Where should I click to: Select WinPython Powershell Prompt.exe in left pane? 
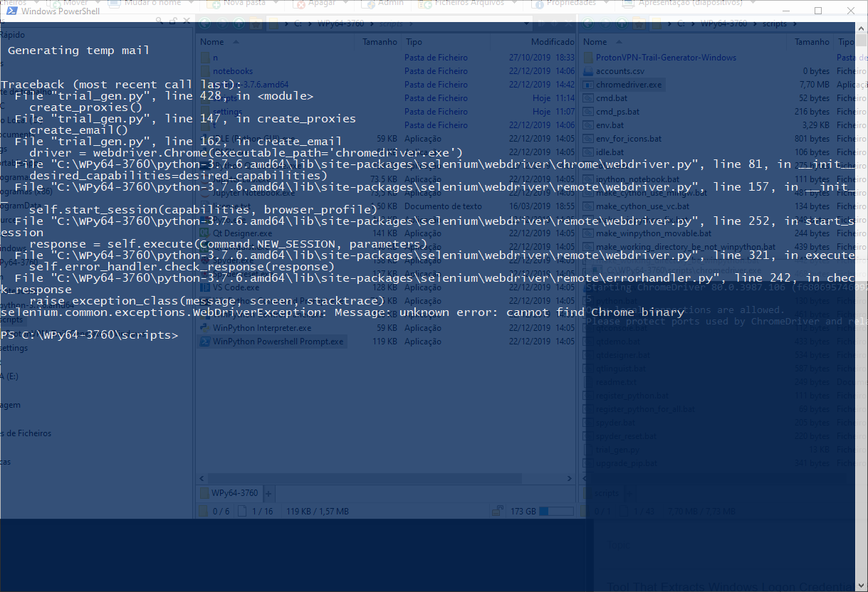[x=278, y=342]
